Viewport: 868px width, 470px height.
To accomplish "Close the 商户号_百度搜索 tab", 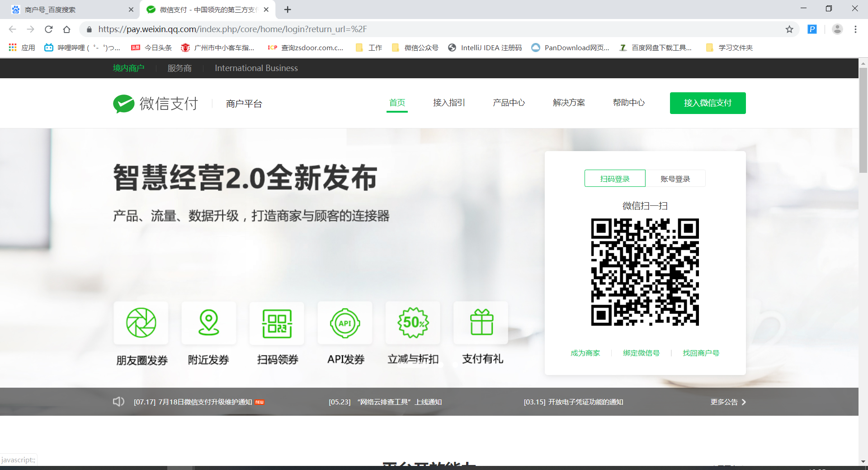I will [131, 9].
